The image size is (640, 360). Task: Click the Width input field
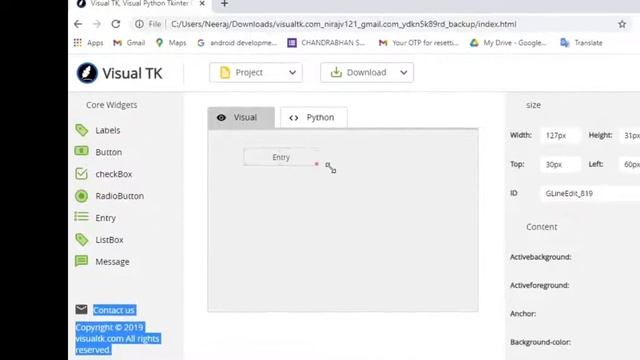560,135
